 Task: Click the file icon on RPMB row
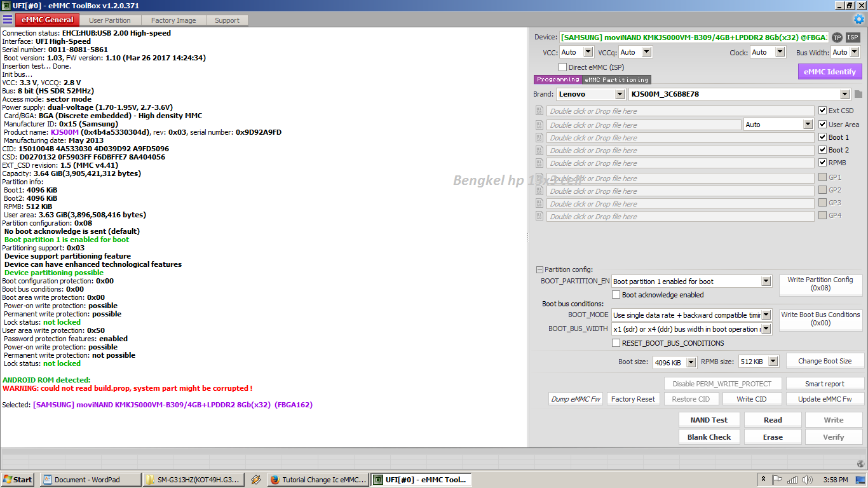540,163
